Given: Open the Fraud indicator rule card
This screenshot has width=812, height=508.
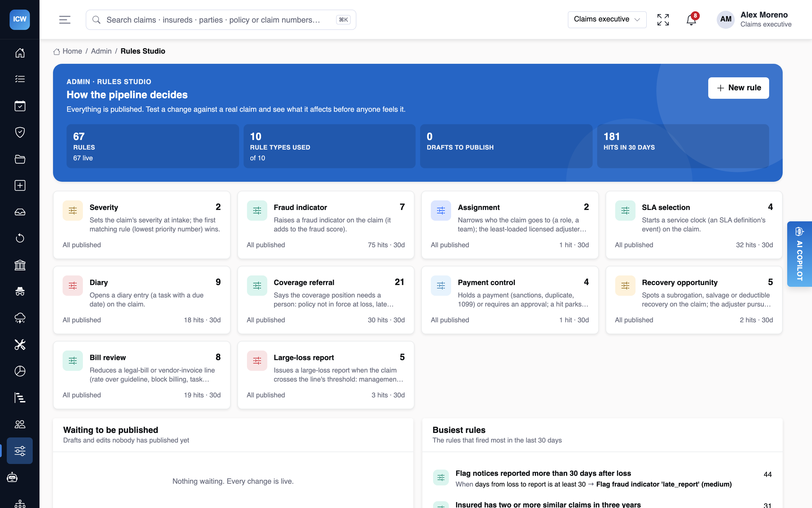Looking at the screenshot, I should click(x=326, y=225).
